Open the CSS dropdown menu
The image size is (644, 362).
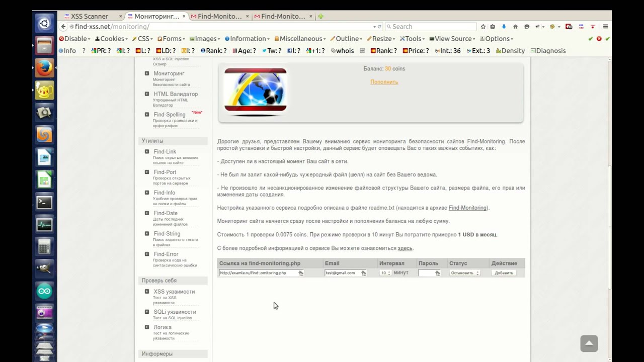point(142,39)
